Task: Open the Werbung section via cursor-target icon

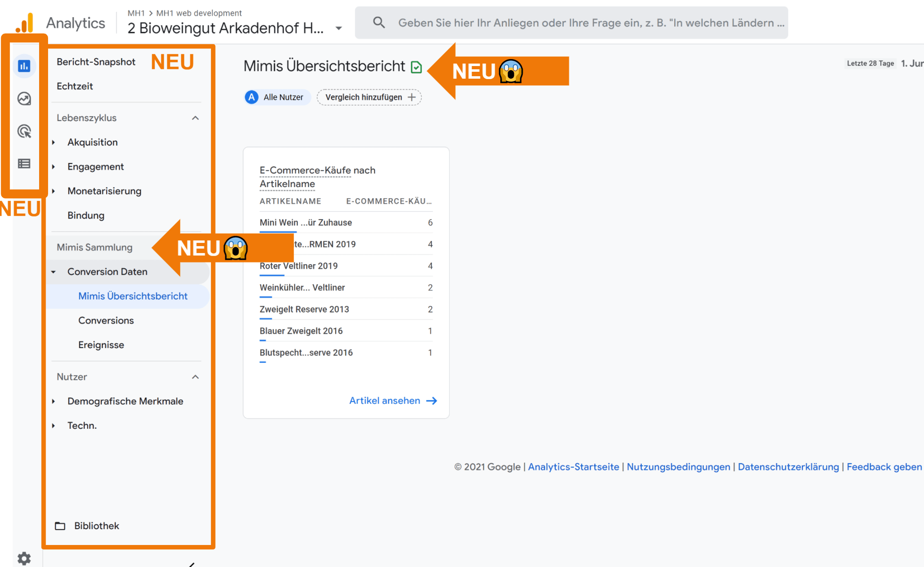Action: coord(24,131)
